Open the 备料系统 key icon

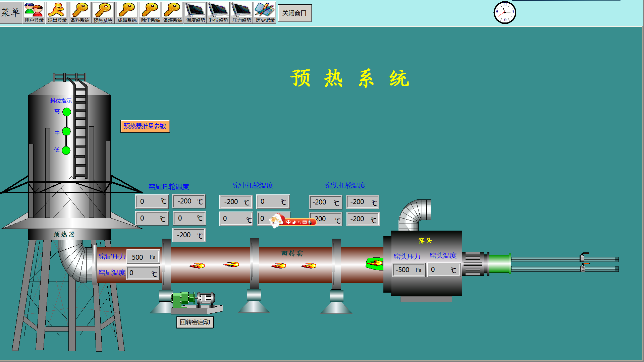(80, 12)
